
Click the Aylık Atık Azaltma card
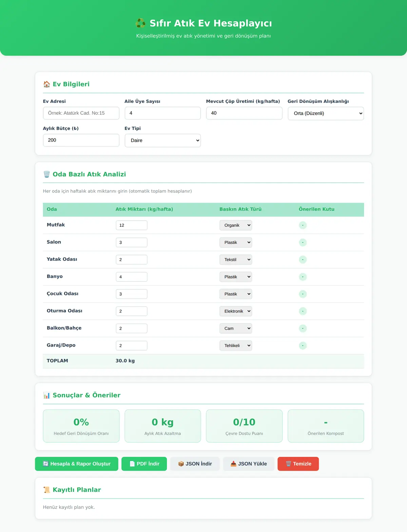tap(163, 426)
